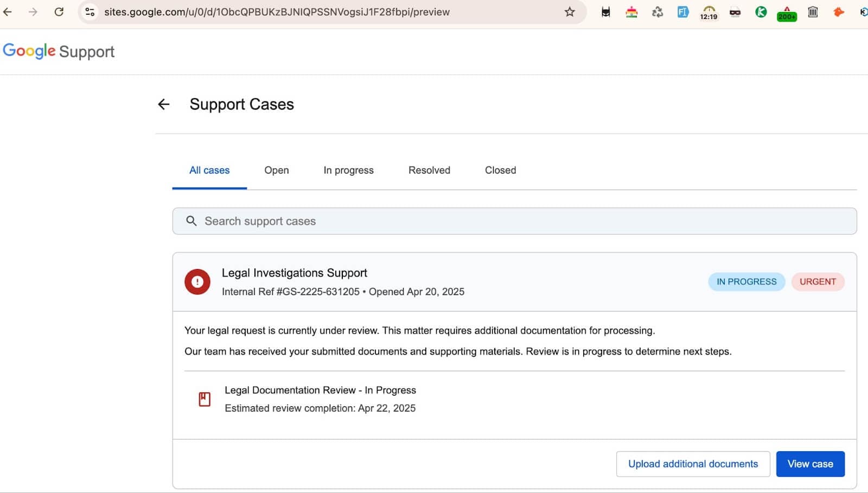Click the Batman mask extension icon
868x493 pixels.
[x=605, y=12]
